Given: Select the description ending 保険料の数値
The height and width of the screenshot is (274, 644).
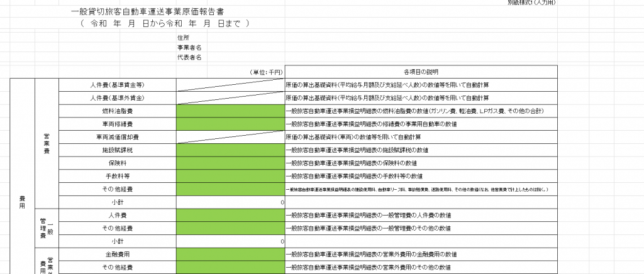Looking at the screenshot, I should tap(421, 163).
